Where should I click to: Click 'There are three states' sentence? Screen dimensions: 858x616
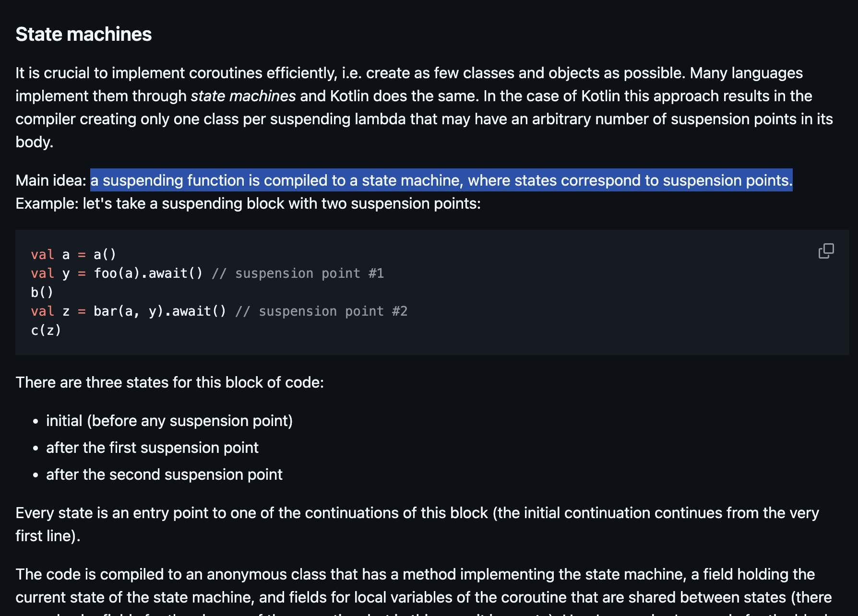(x=170, y=382)
